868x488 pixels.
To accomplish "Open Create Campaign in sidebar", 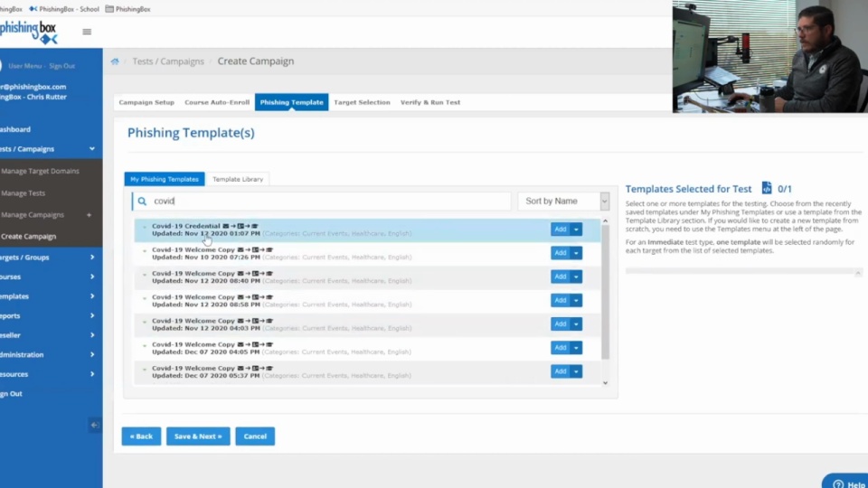I will (29, 236).
